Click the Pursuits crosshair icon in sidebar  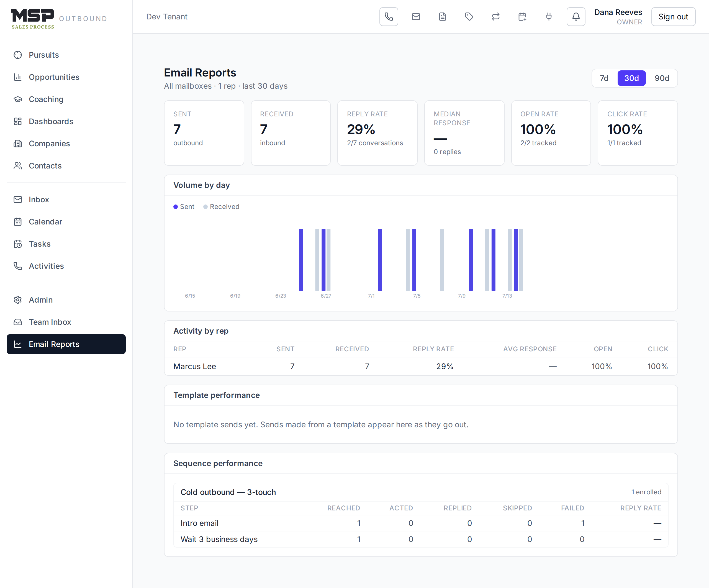click(x=17, y=55)
